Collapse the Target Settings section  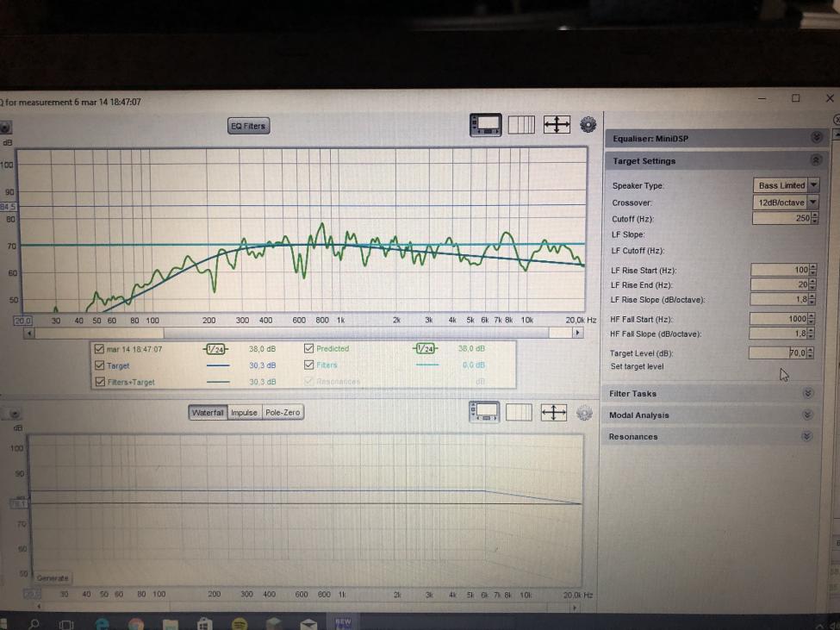pyautogui.click(x=816, y=160)
